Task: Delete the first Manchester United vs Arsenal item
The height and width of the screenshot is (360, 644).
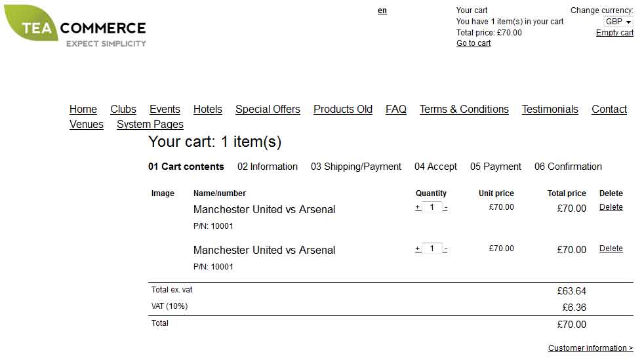Action: [611, 207]
